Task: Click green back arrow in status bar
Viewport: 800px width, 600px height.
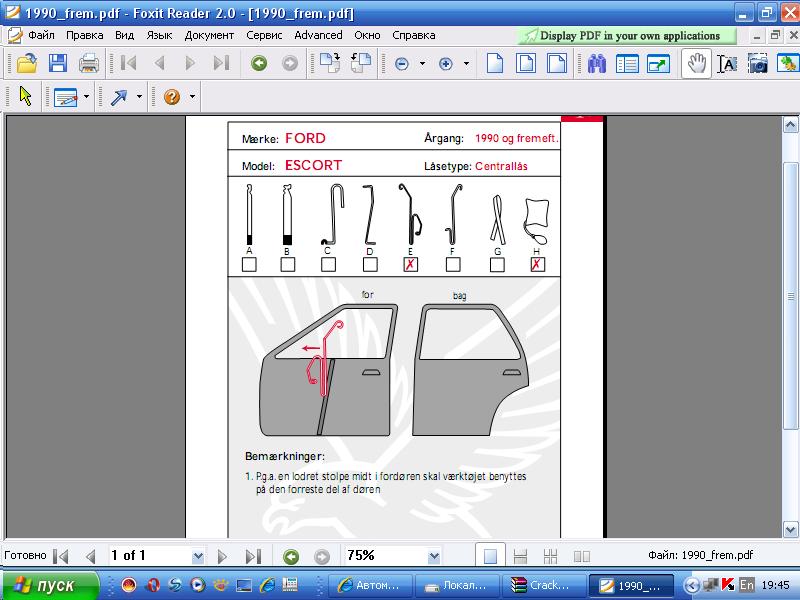Action: 291,556
